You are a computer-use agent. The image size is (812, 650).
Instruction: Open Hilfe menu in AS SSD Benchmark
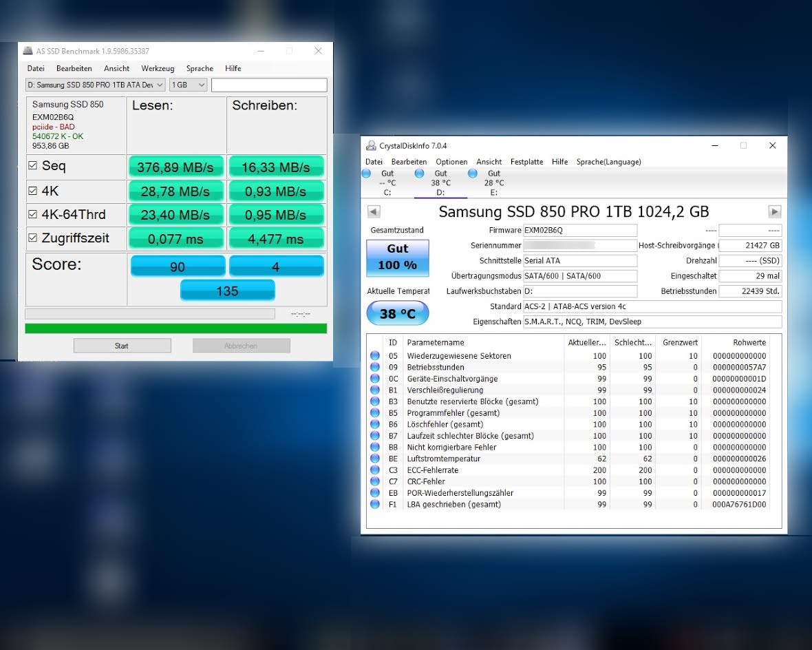click(x=233, y=68)
